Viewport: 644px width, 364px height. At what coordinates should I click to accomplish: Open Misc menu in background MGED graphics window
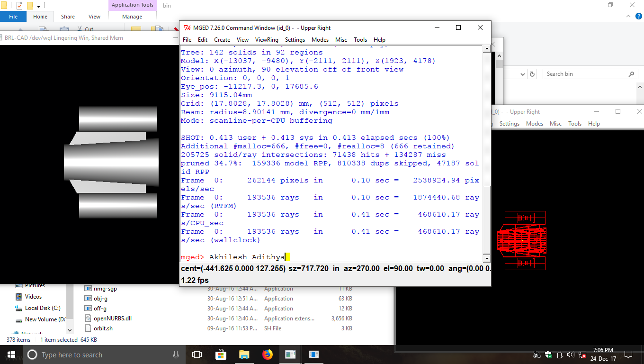(x=555, y=124)
